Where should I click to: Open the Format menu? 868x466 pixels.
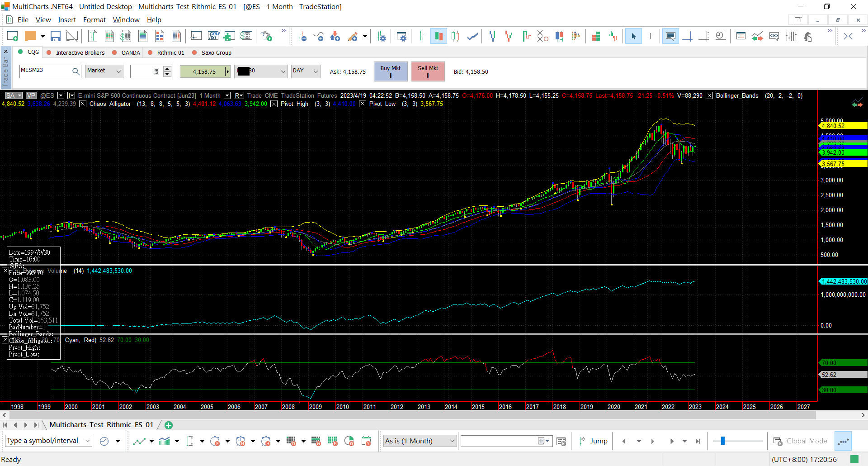[x=94, y=20]
